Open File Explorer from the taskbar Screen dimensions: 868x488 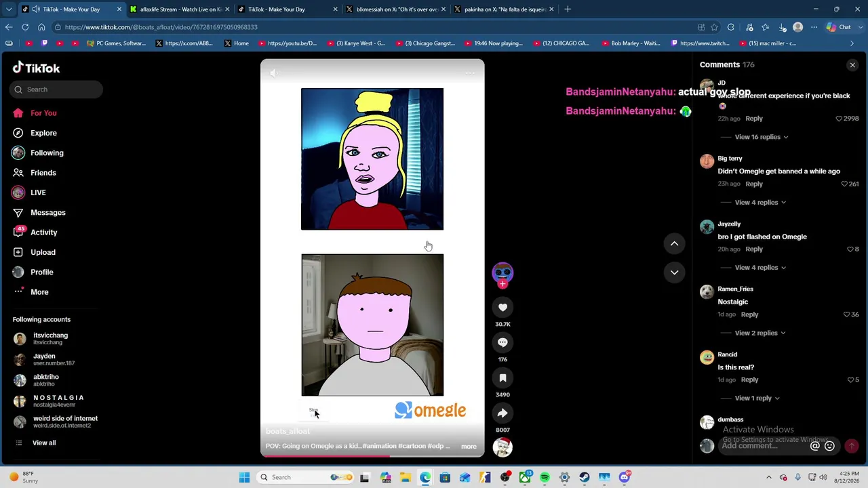point(406,477)
